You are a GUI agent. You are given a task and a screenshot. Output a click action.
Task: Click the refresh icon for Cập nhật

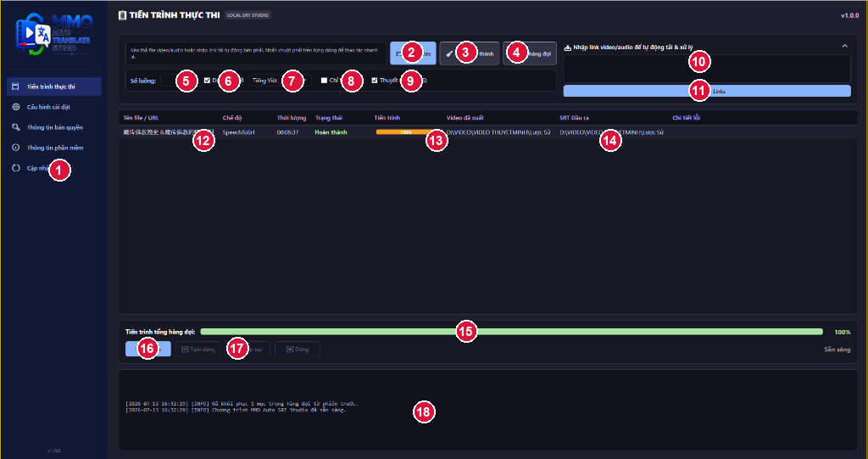point(15,168)
